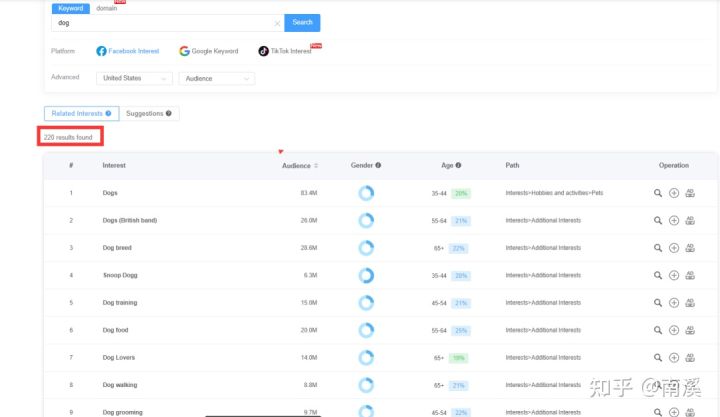Add Dog Lovers using plus icon
Viewport: 720px width, 417px height.
tap(674, 358)
